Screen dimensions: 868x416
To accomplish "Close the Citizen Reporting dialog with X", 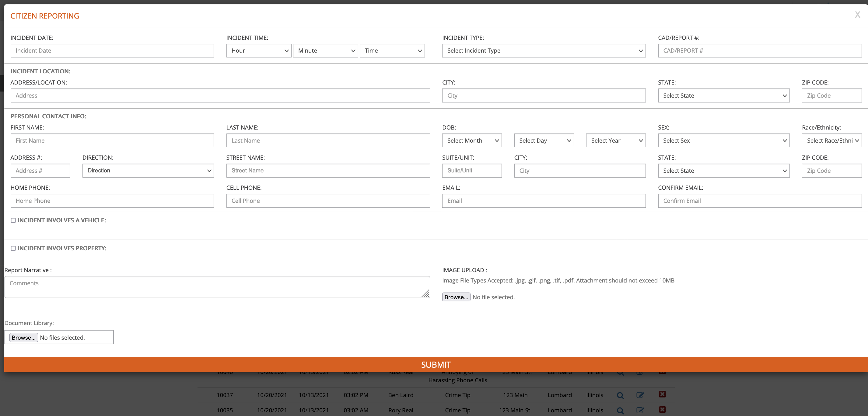I will click(x=857, y=15).
